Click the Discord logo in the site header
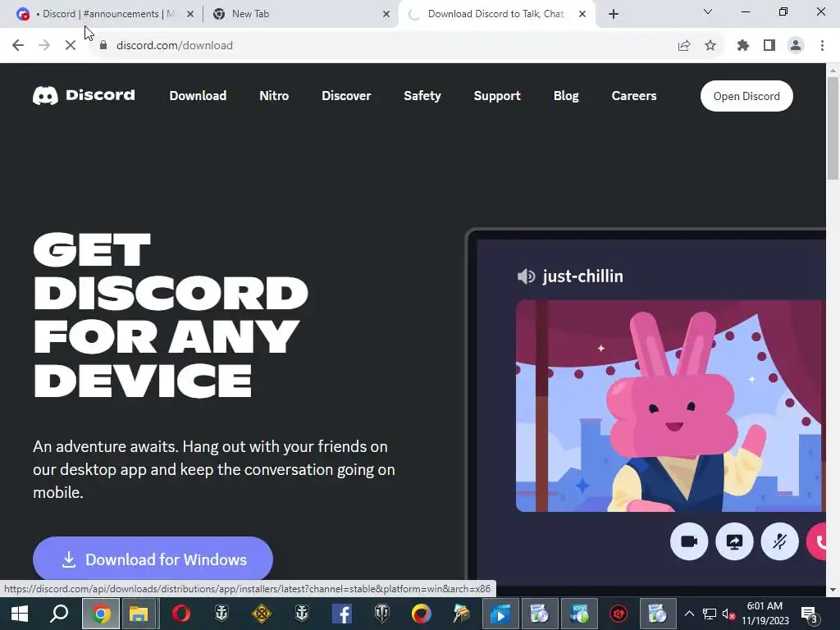 84,95
